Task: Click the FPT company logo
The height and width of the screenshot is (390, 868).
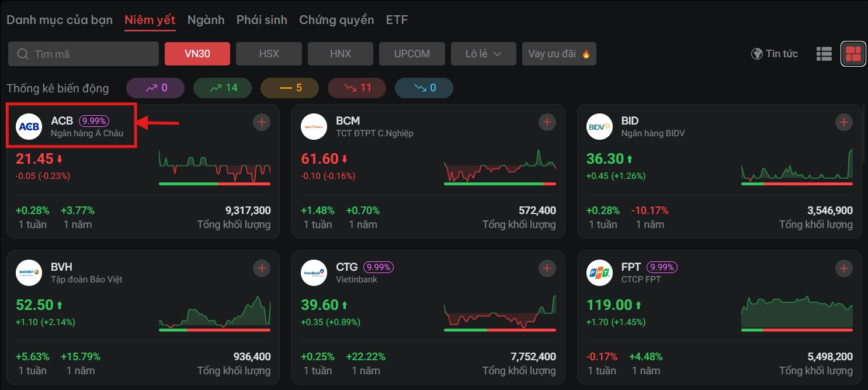Action: (x=599, y=272)
